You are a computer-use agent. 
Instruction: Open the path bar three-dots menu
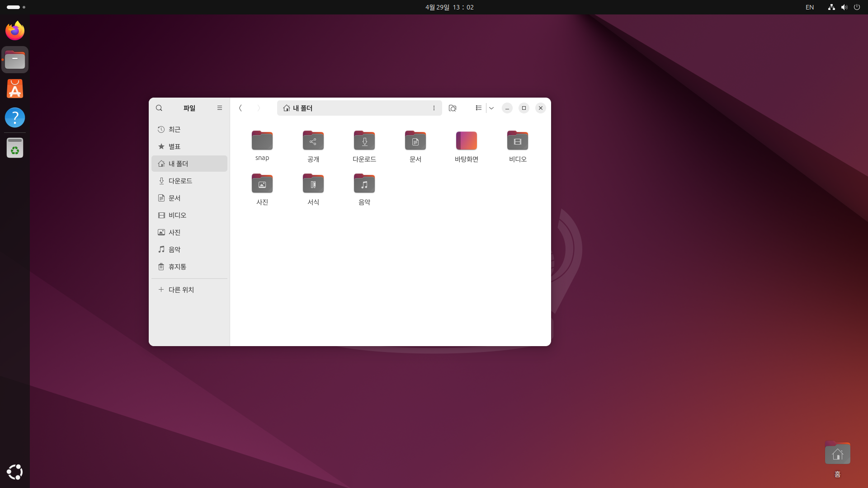[x=434, y=108]
